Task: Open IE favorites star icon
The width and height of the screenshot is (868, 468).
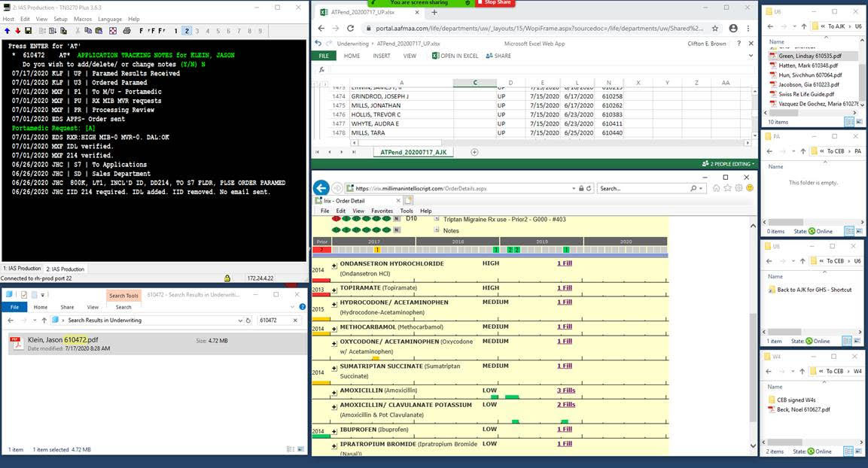Action: click(727, 188)
